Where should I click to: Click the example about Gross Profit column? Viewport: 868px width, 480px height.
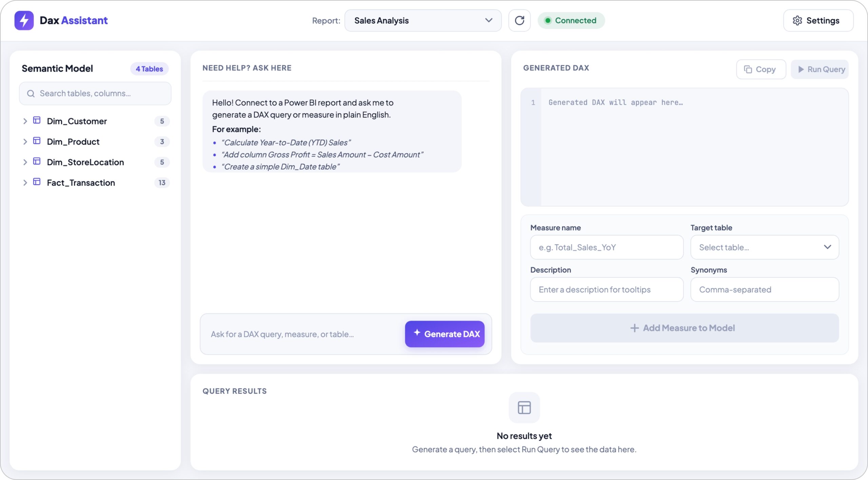(322, 155)
